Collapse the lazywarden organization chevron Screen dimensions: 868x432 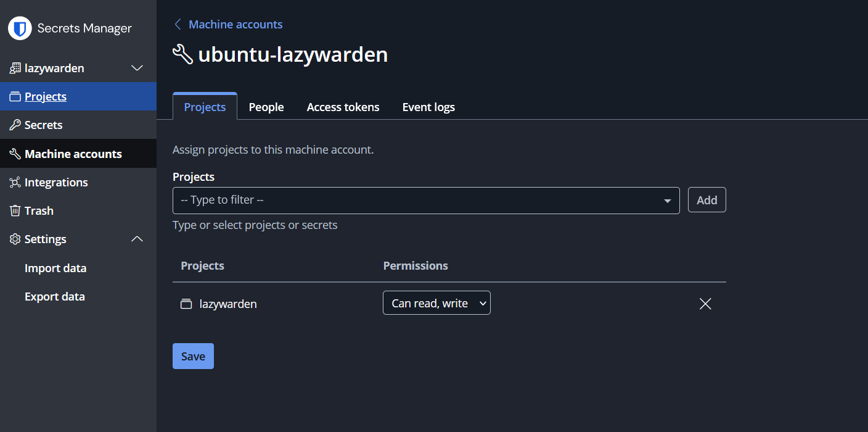pyautogui.click(x=137, y=68)
